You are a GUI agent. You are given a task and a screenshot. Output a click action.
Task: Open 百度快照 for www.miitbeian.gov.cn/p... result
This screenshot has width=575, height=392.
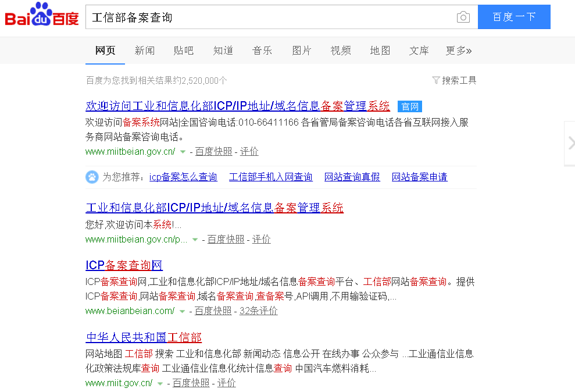[x=226, y=240]
